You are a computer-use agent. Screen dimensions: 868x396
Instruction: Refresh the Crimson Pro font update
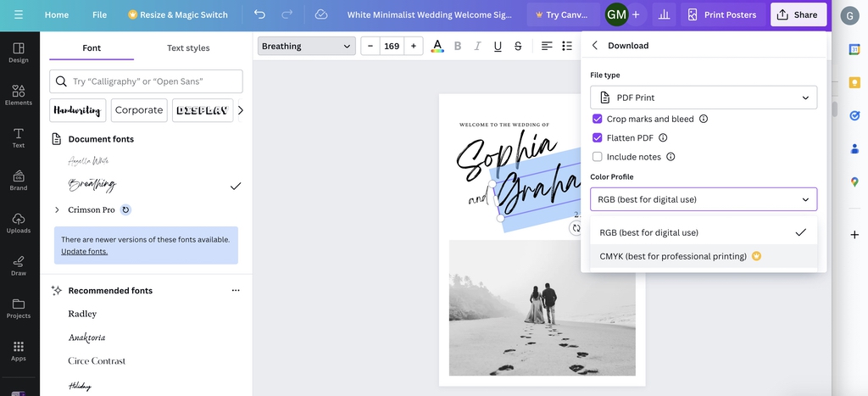tap(125, 210)
